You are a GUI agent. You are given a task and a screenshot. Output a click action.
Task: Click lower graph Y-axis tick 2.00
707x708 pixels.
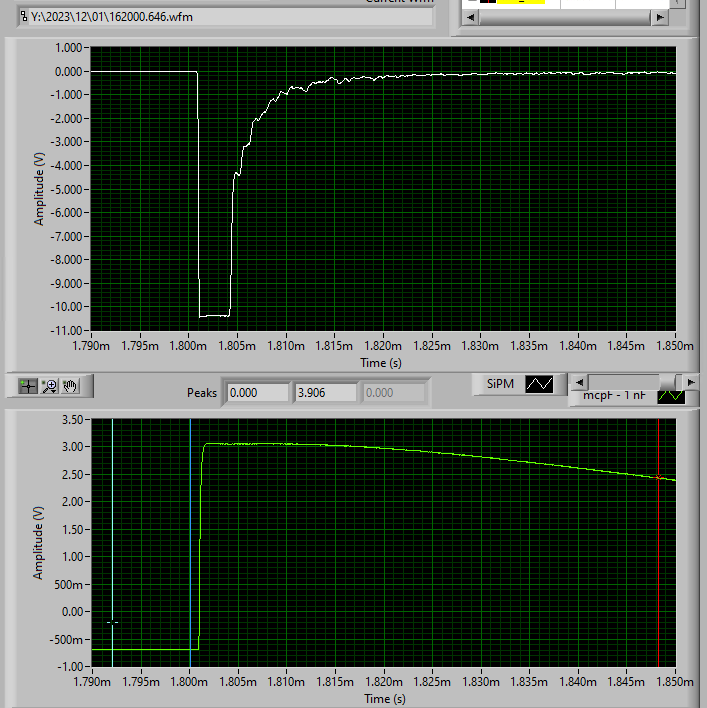click(x=72, y=502)
